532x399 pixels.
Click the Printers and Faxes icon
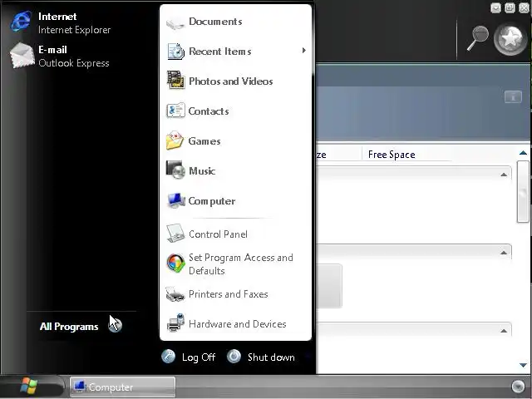click(x=175, y=293)
